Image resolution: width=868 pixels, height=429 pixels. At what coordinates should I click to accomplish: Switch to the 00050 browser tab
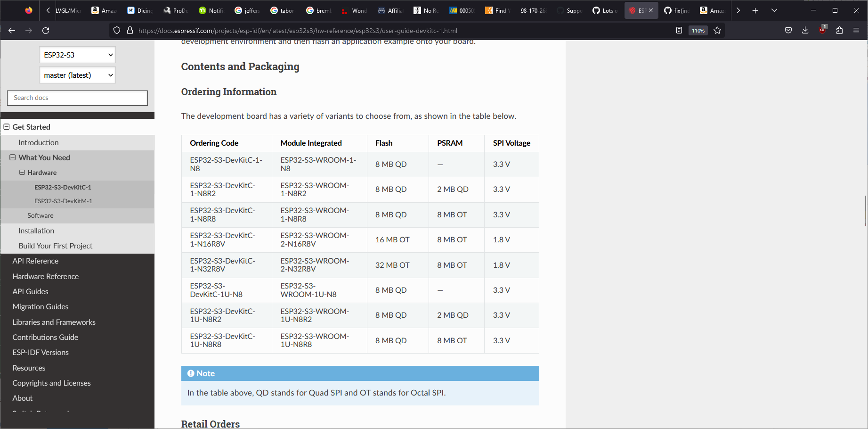pos(462,10)
